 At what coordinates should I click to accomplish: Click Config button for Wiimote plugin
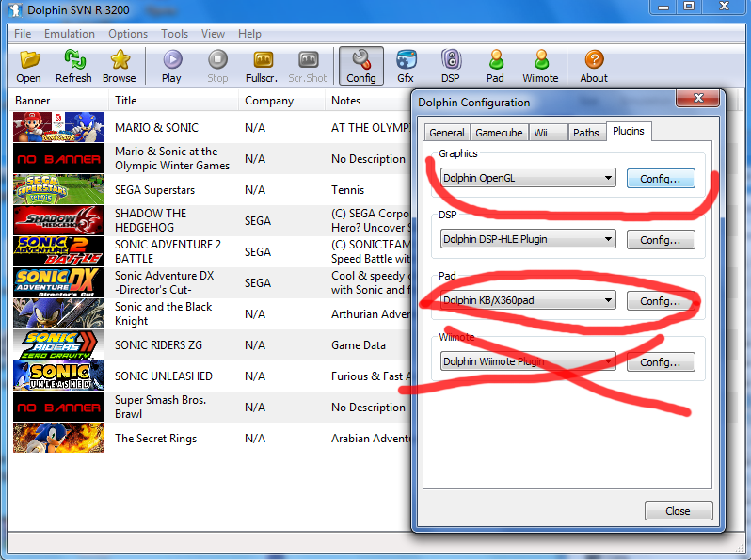(x=661, y=362)
